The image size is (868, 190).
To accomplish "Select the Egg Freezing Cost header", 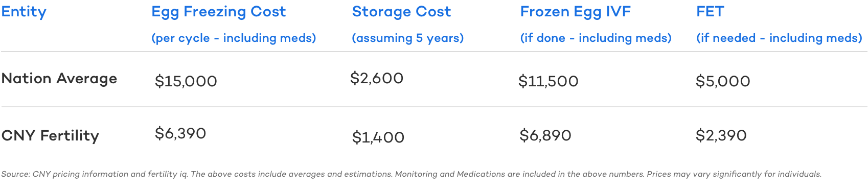I will click(x=218, y=12).
